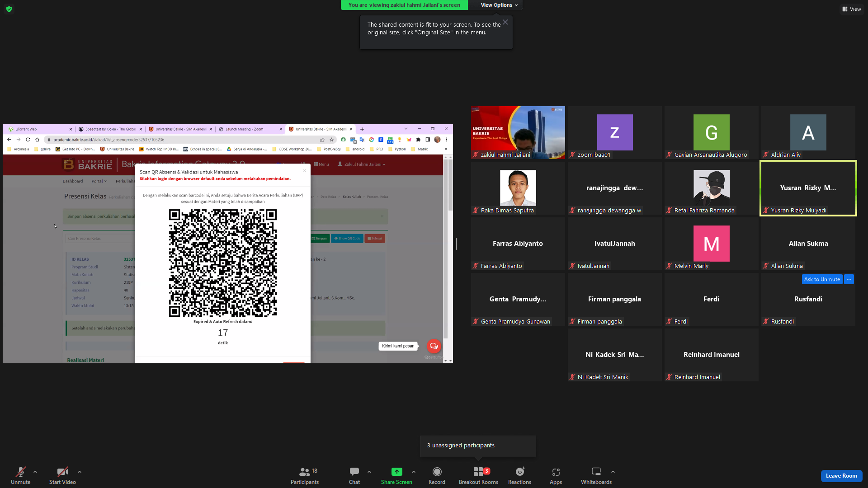Close the shared content size tooltip
Image resolution: width=868 pixels, height=488 pixels.
505,22
